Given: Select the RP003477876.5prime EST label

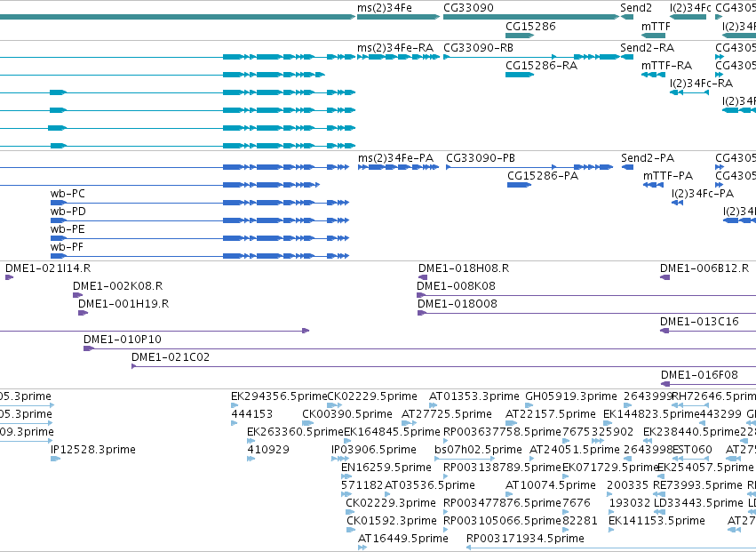Looking at the screenshot, I should pyautogui.click(x=502, y=503).
